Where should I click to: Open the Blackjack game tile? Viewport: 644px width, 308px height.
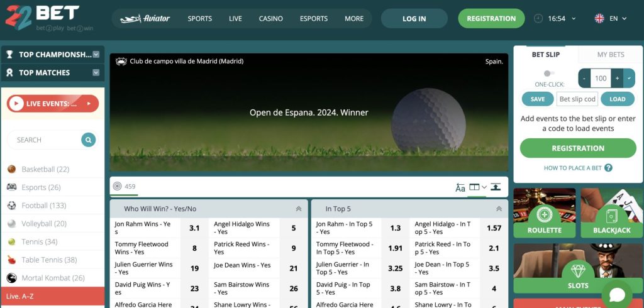[x=611, y=212]
